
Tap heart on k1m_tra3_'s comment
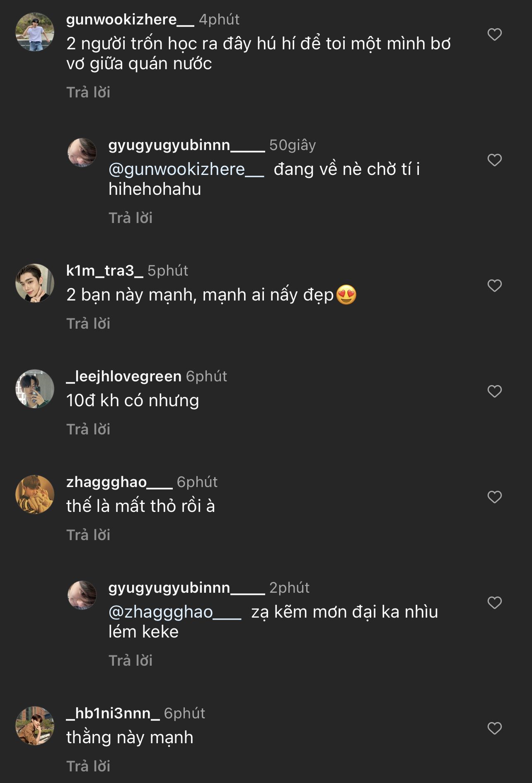point(494,286)
